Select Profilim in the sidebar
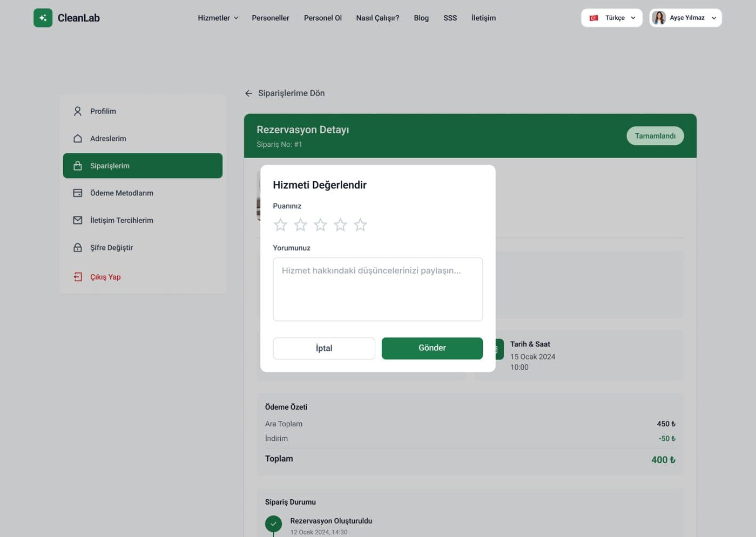Screen dimensions: 756x537 [x=143, y=111]
